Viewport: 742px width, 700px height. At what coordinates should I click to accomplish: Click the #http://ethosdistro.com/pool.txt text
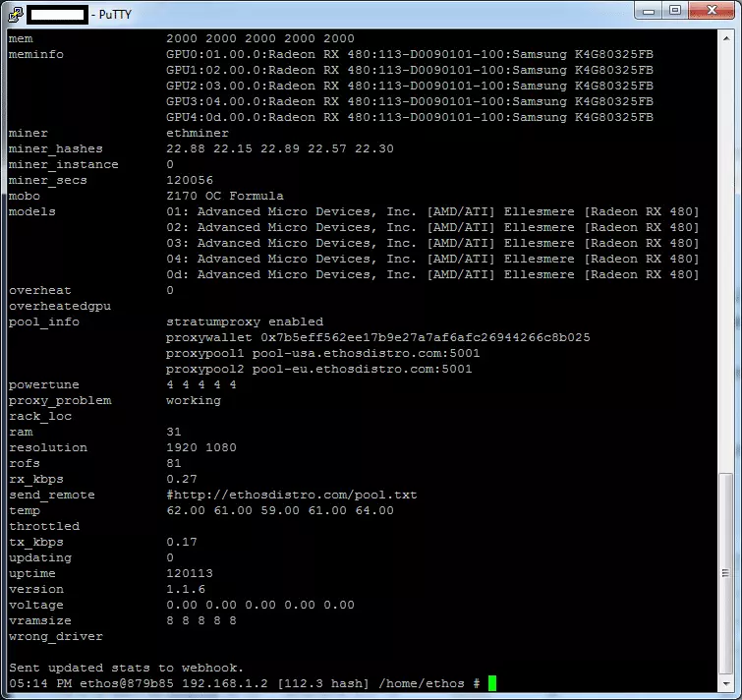[292, 495]
